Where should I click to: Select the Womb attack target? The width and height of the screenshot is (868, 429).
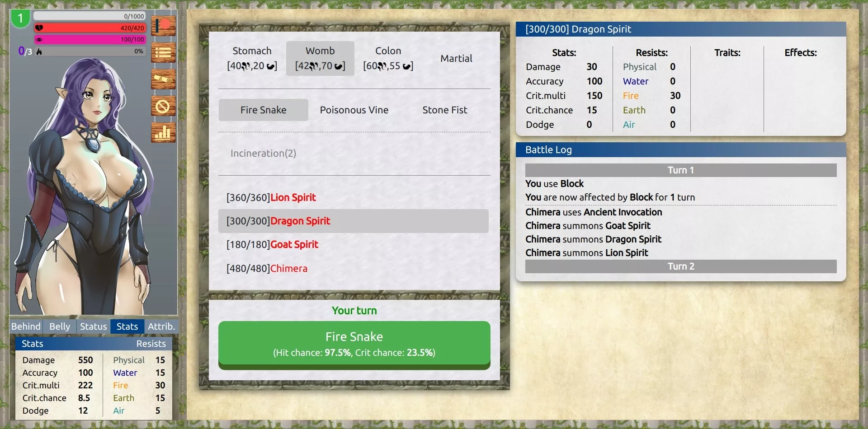(x=320, y=58)
